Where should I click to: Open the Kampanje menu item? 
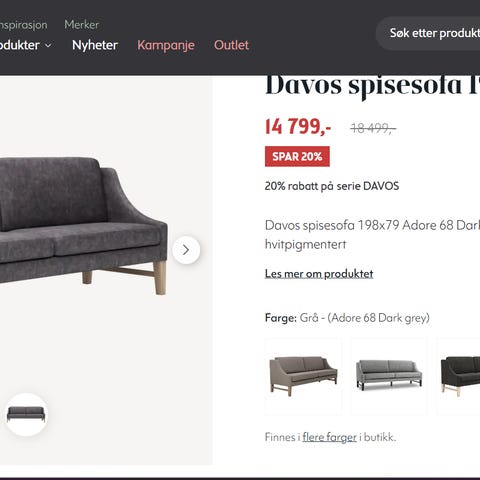(166, 45)
